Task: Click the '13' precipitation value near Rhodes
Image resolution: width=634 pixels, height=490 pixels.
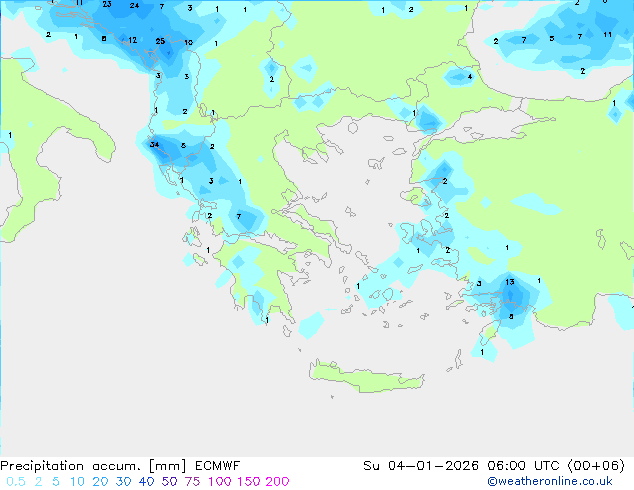Action: coord(509,282)
